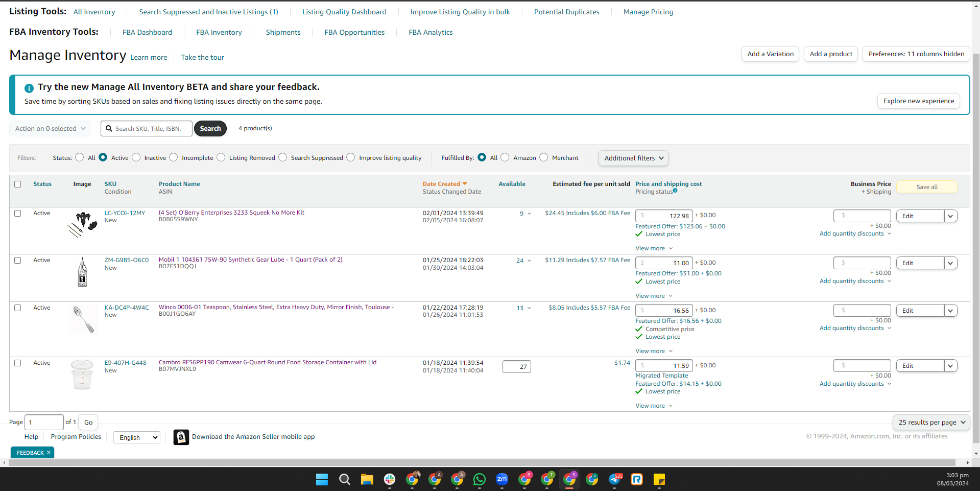This screenshot has width=980, height=491.
Task: Click the Add a Variation button
Action: click(x=771, y=54)
